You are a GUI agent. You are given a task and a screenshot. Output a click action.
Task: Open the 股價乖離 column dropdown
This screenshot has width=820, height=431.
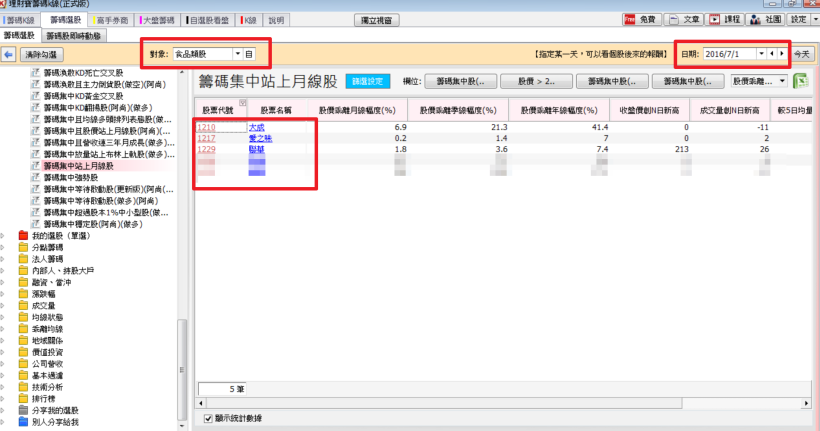pos(782,81)
